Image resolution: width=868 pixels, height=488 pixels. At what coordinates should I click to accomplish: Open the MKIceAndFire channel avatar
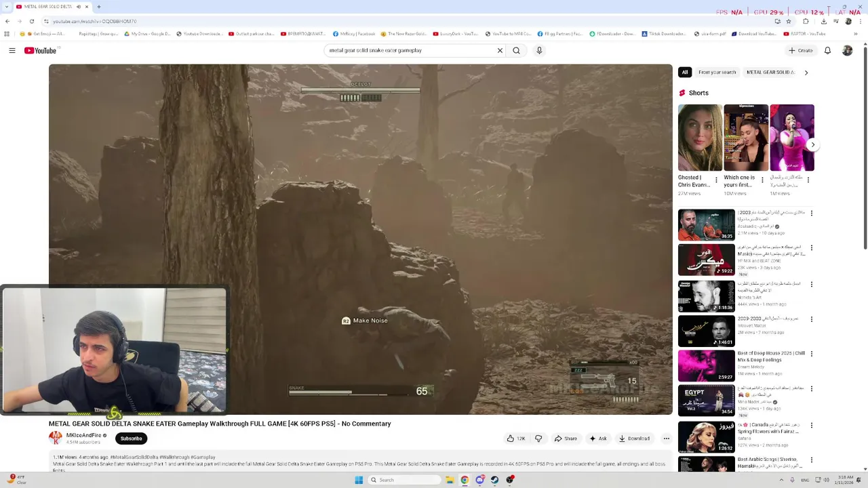click(x=55, y=438)
